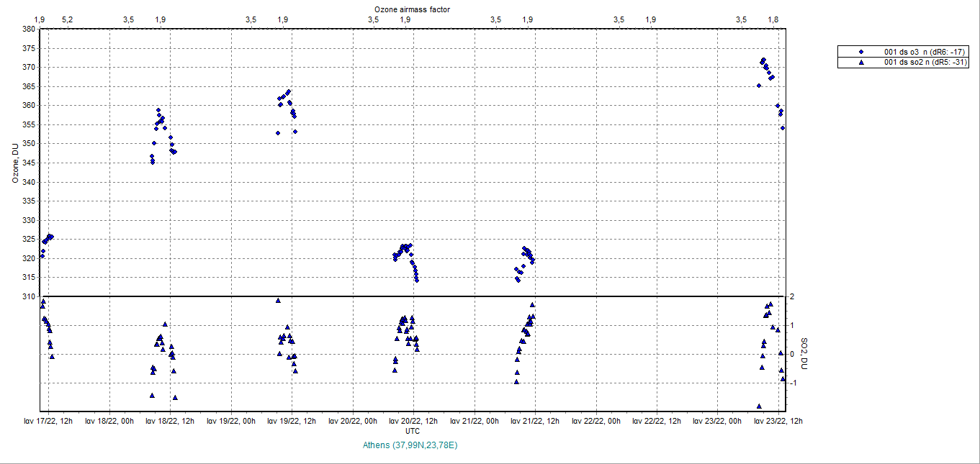The height and width of the screenshot is (464, 980).
Task: Click the blue triangle so2 legend marker
Action: coord(860,63)
